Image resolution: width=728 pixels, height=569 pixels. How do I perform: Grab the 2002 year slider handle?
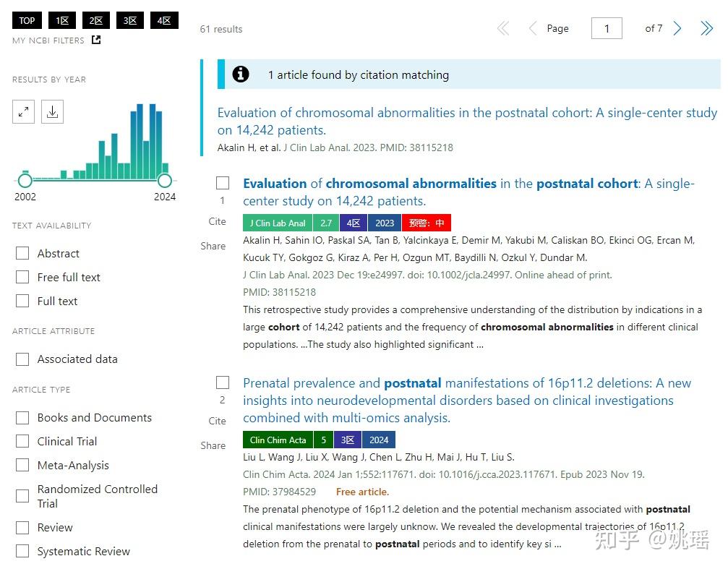tap(25, 181)
